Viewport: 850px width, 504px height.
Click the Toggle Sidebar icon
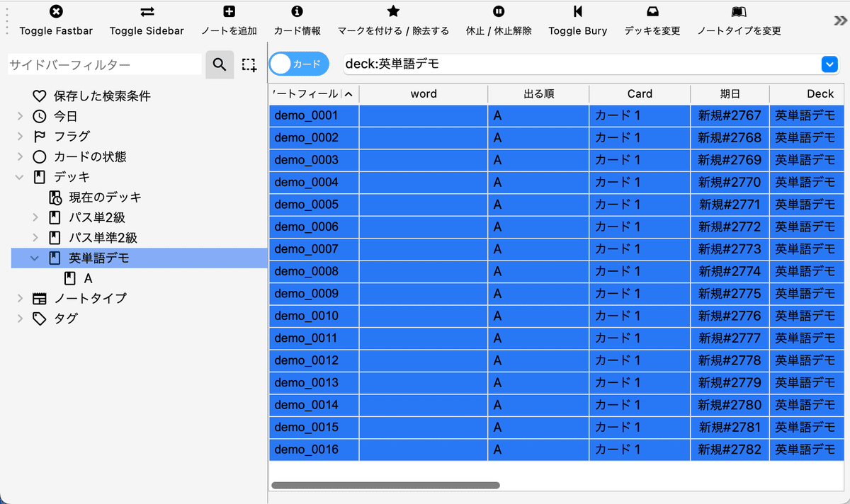click(x=147, y=11)
